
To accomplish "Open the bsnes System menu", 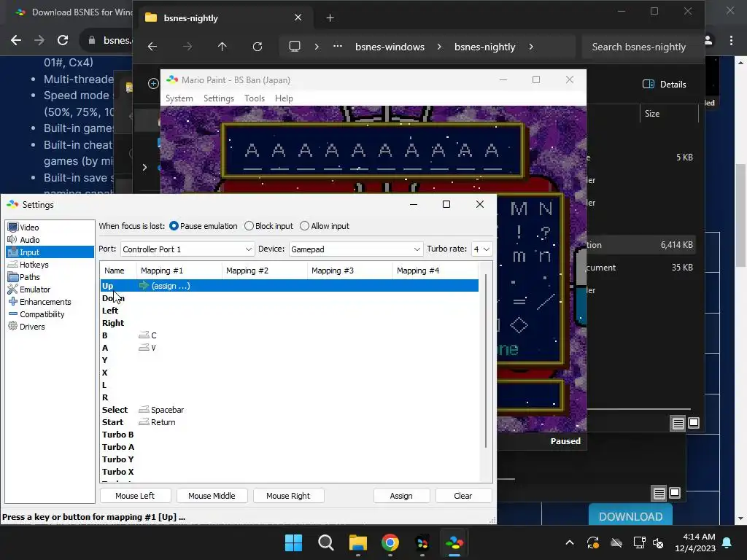I will [x=179, y=98].
